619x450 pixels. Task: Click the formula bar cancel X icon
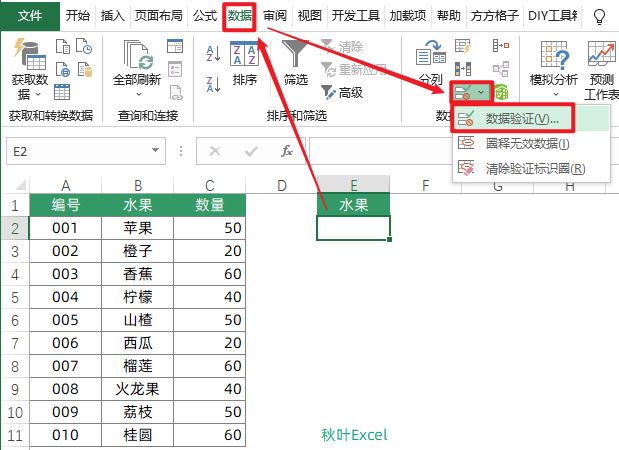pos(215,151)
